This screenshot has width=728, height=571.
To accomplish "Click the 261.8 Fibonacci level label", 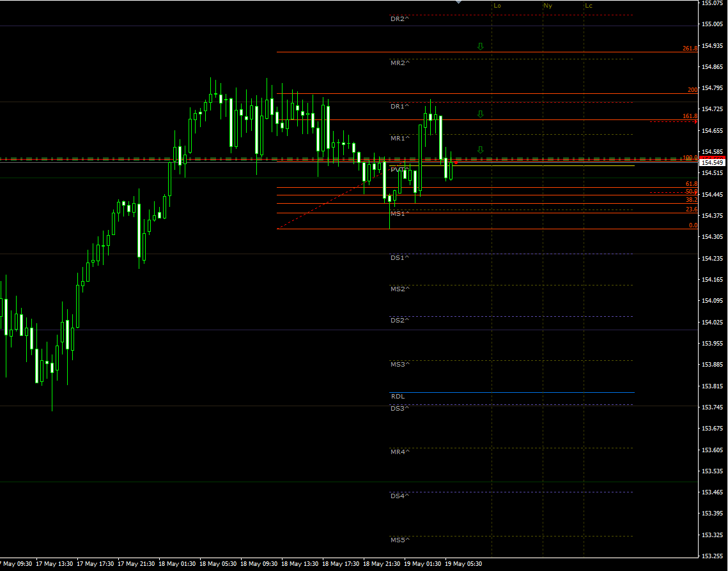I will 690,49.
